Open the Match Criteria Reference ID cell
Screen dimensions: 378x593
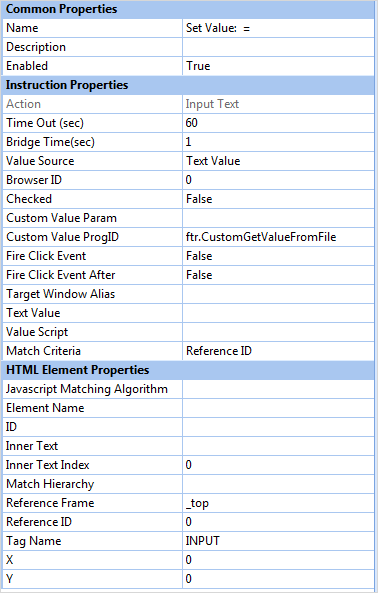[279, 351]
